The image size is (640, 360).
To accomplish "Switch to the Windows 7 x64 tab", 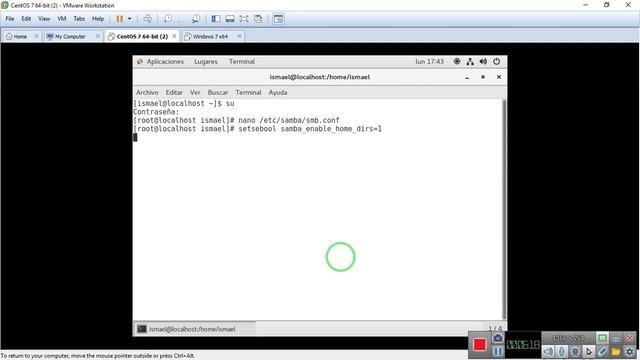I will point(207,36).
